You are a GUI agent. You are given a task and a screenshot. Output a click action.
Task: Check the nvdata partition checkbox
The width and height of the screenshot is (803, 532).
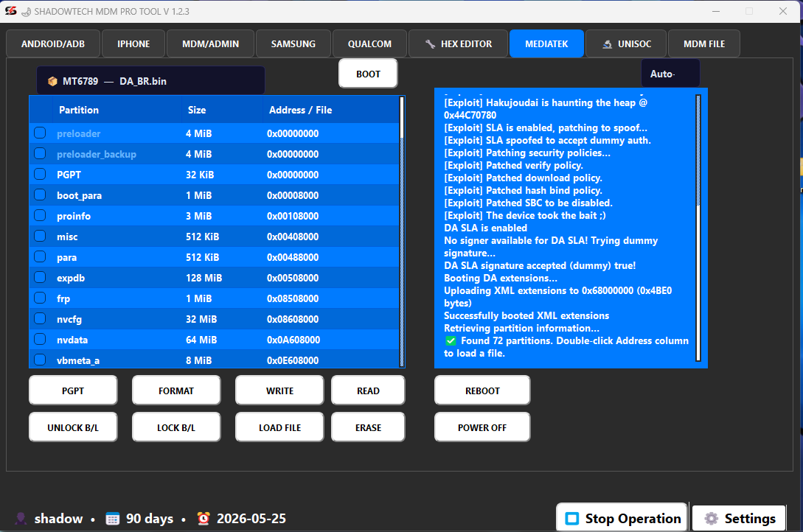pyautogui.click(x=40, y=340)
